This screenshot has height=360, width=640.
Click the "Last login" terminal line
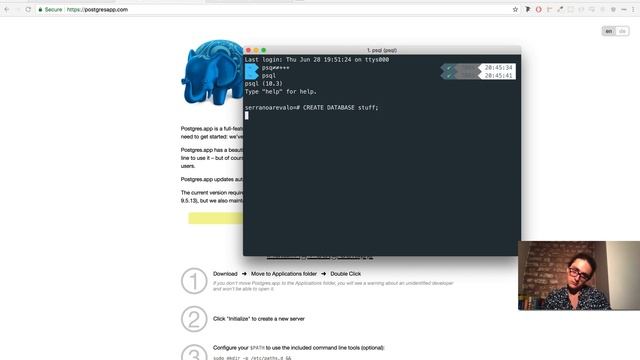coord(317,60)
